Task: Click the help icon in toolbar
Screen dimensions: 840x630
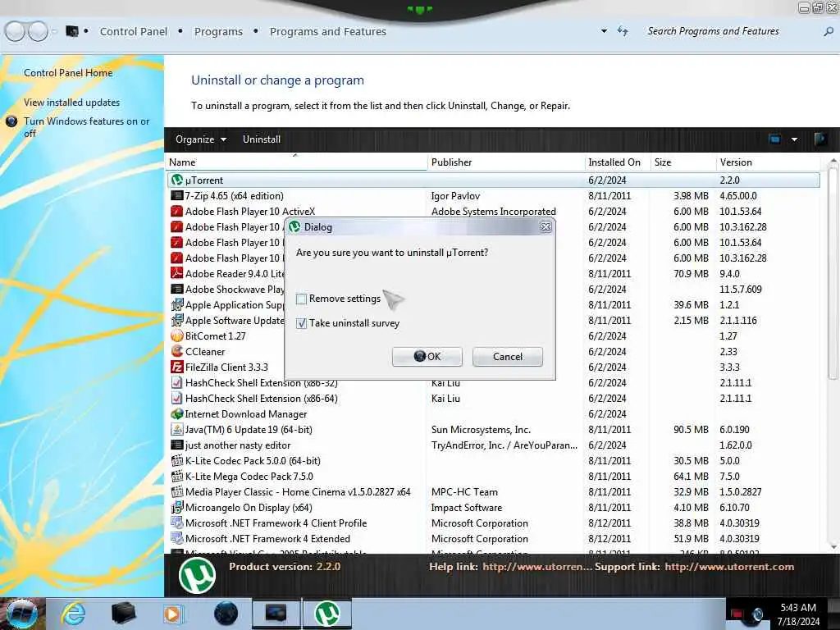Action: (819, 139)
